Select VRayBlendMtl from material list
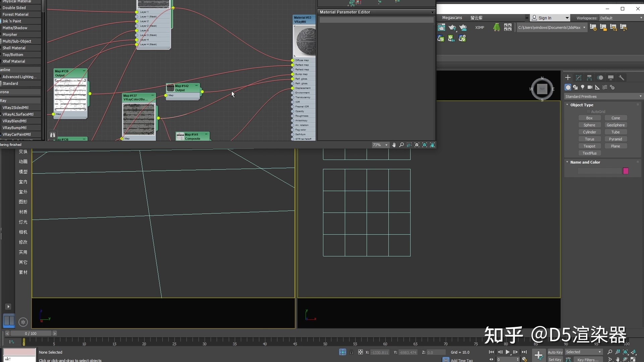This screenshot has width=644, height=362. 14,121
